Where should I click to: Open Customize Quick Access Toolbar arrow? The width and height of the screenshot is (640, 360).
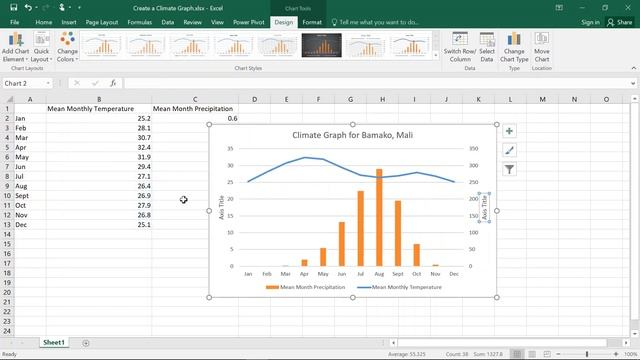pyautogui.click(x=79, y=7)
